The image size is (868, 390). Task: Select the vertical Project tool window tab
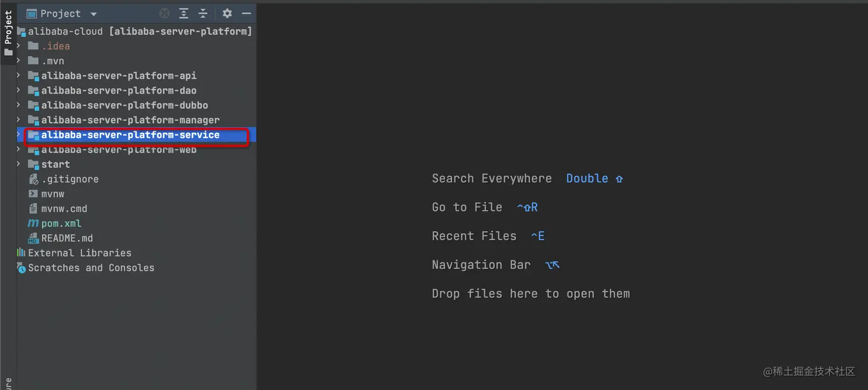click(8, 33)
